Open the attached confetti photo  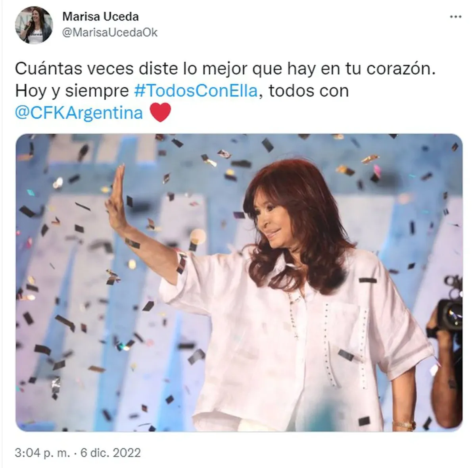pyautogui.click(x=239, y=283)
